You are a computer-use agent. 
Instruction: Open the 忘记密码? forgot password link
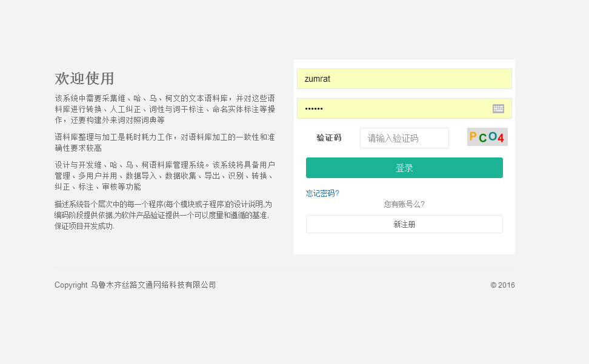point(322,193)
